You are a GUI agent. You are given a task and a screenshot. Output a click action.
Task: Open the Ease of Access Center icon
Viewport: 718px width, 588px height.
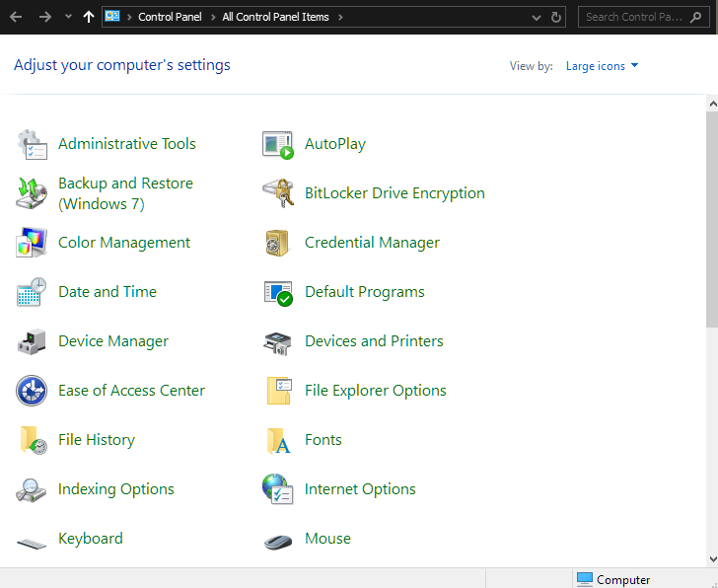click(32, 391)
